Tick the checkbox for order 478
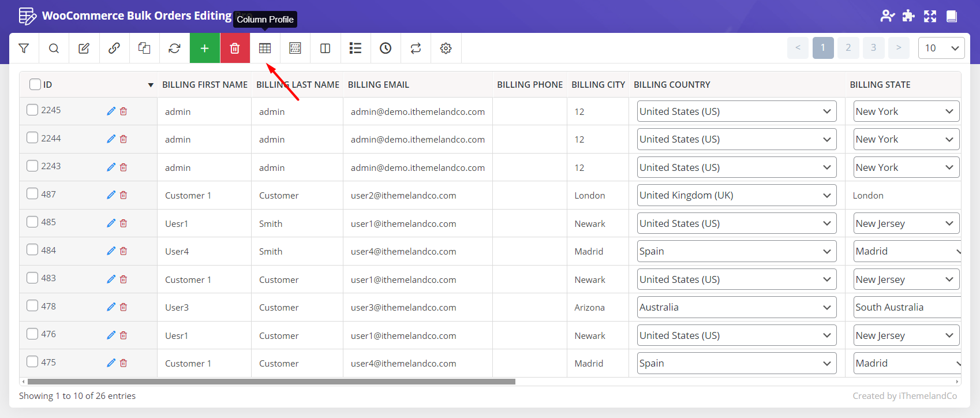The width and height of the screenshot is (980, 418). pos(32,305)
